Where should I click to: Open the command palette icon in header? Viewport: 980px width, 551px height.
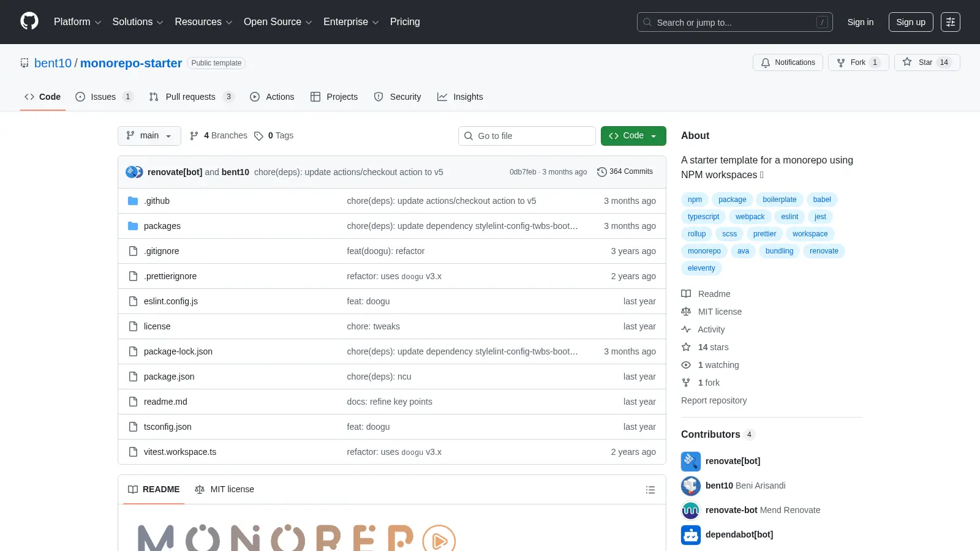pyautogui.click(x=951, y=22)
